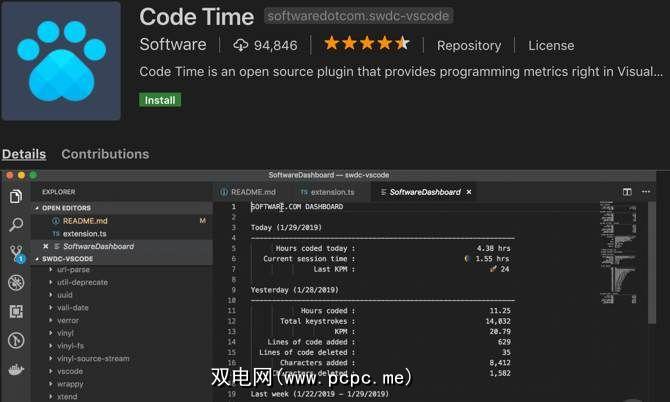Screen dimensions: 670x402
Task: Install the Code Time extension
Action: click(x=160, y=100)
